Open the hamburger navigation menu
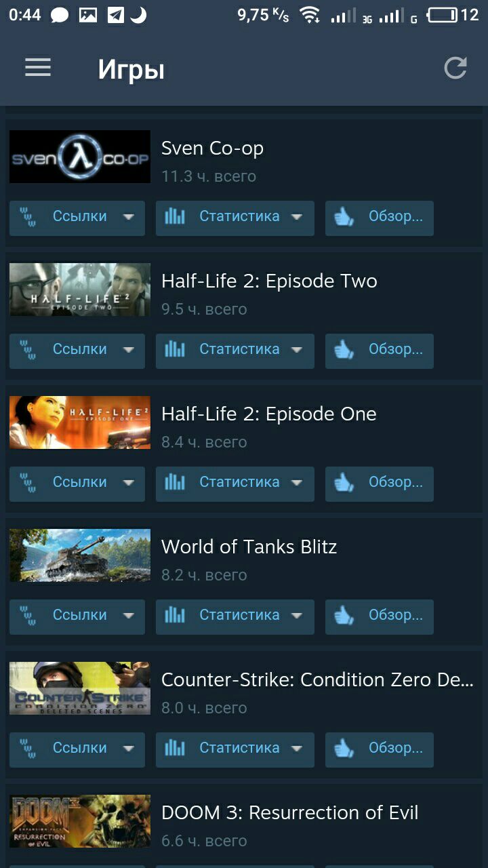488x868 pixels. point(38,67)
